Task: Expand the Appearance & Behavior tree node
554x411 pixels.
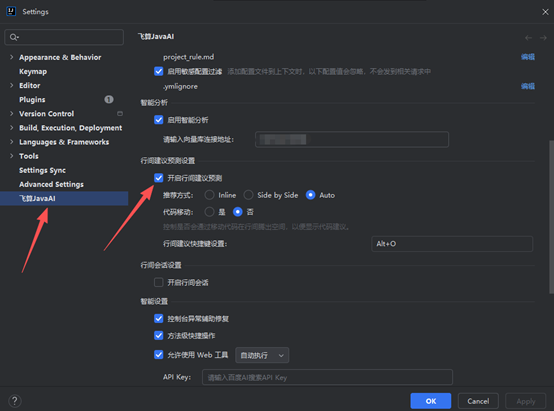Action: [12, 57]
